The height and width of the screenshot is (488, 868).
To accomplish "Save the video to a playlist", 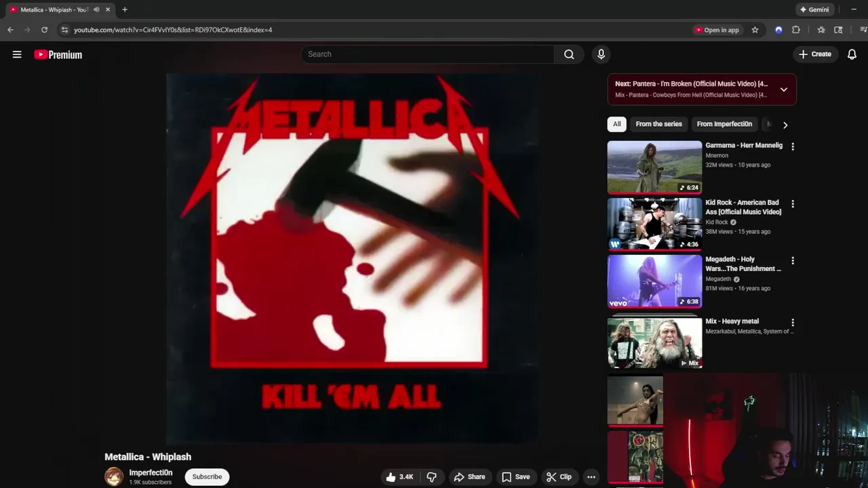I will 516,476.
